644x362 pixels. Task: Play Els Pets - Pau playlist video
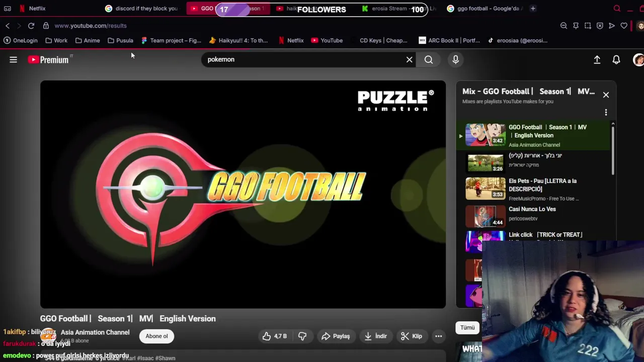pos(533,189)
